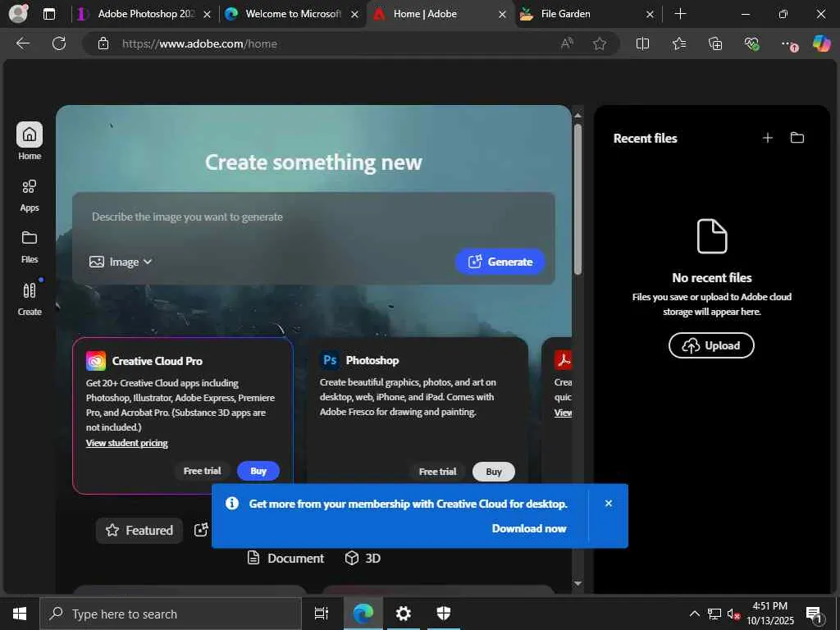
Task: Click the page scrollbar thumb
Action: [577, 199]
